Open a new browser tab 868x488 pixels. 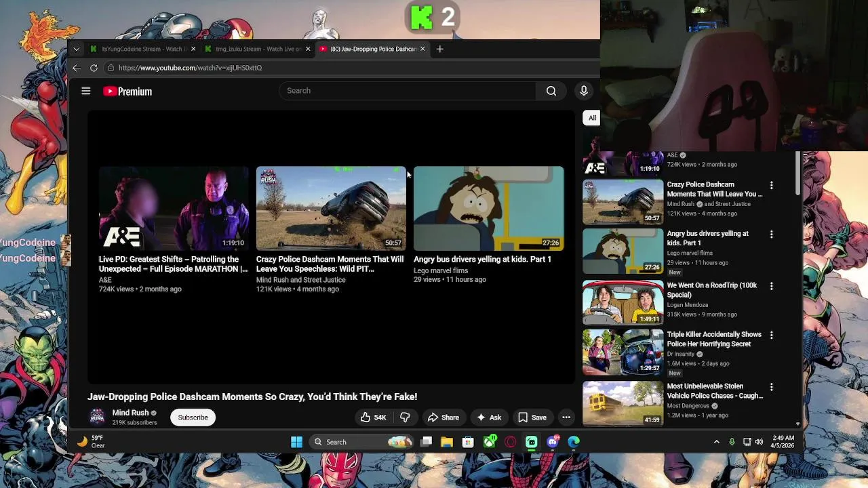pyautogui.click(x=440, y=49)
